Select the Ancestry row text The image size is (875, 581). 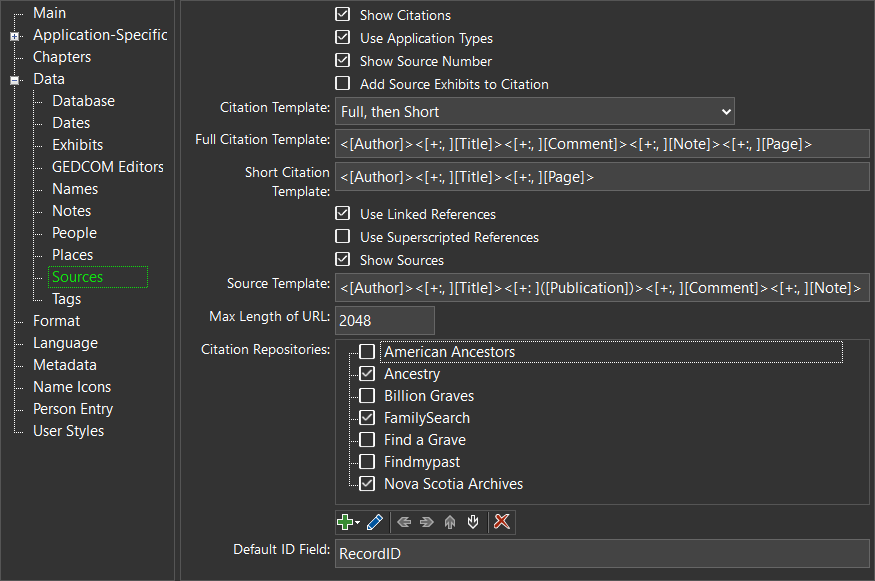pos(412,374)
